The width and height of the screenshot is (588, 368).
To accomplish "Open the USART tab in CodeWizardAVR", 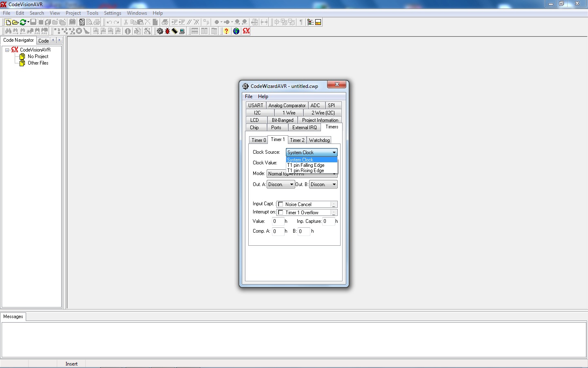I will 256,105.
